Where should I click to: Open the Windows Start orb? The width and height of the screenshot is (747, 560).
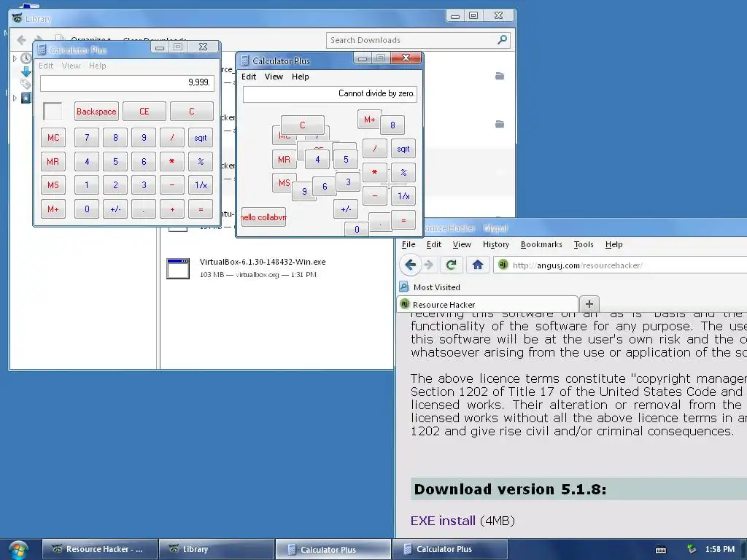pyautogui.click(x=18, y=550)
